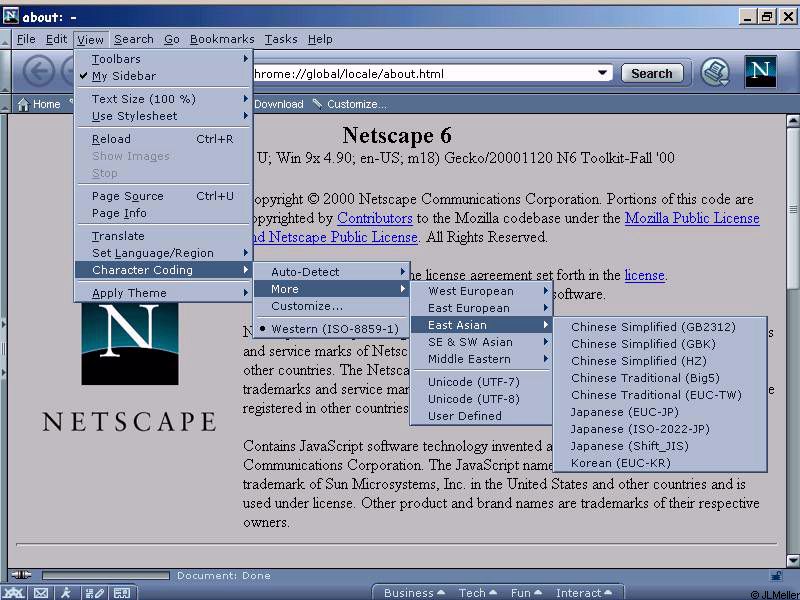This screenshot has height=600, width=800.
Task: Open the URL bar history dropdown arrow
Action: (x=602, y=73)
